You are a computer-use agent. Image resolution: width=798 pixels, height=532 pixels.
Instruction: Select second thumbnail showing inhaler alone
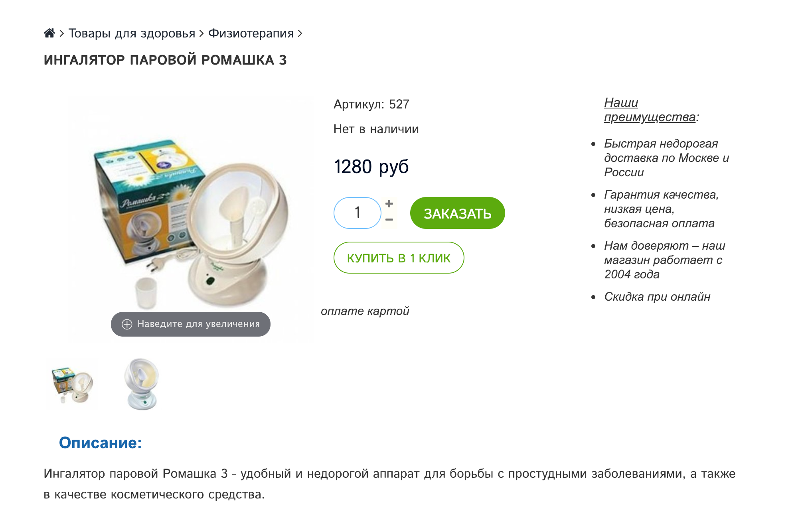(142, 384)
